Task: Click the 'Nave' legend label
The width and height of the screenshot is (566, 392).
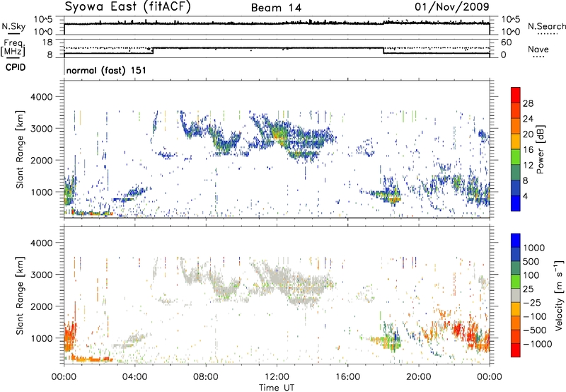Action: pyautogui.click(x=538, y=50)
